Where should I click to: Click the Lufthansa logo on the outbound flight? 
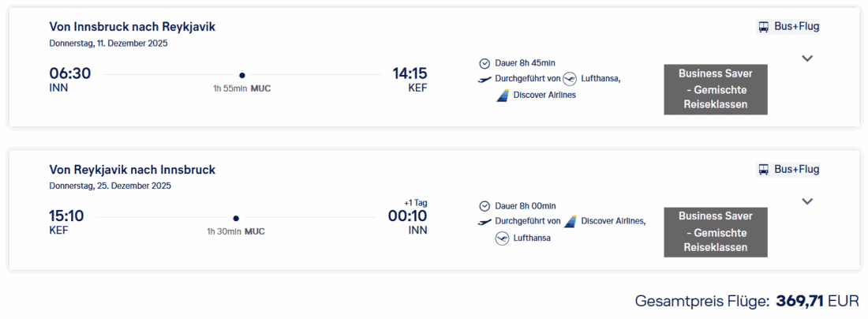(x=570, y=79)
